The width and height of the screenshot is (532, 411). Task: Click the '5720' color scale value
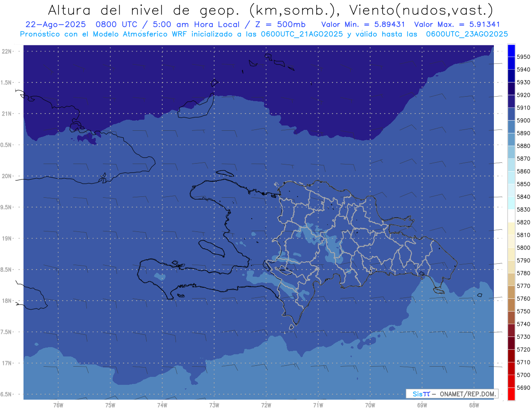point(524,349)
